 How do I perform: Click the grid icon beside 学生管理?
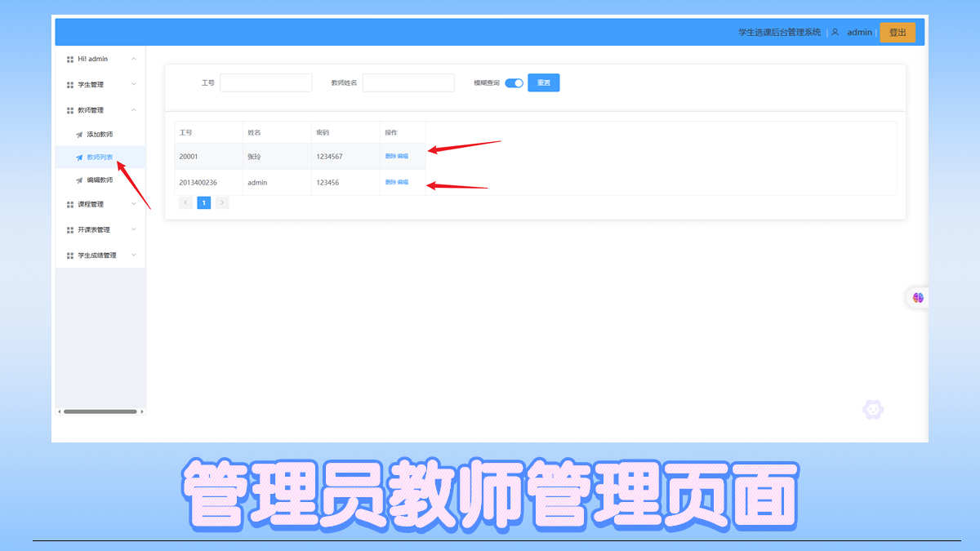(70, 84)
